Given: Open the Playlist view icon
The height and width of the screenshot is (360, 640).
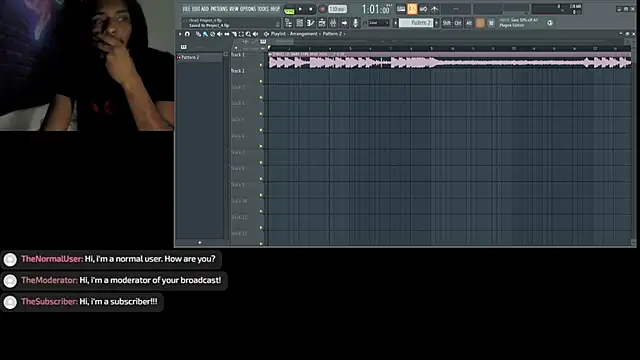Looking at the screenshot, I should [289, 23].
